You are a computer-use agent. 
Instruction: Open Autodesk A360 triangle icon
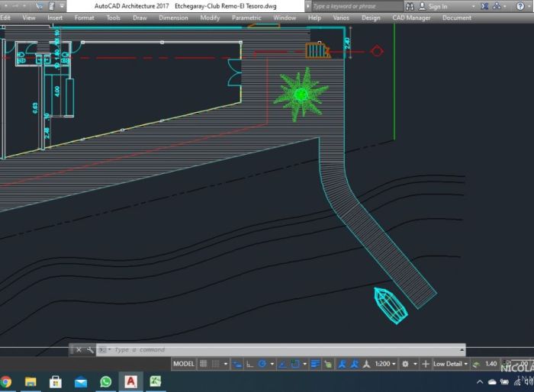[497, 6]
